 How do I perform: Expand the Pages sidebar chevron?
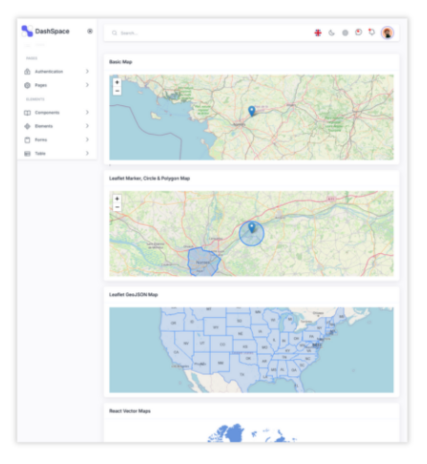click(87, 85)
